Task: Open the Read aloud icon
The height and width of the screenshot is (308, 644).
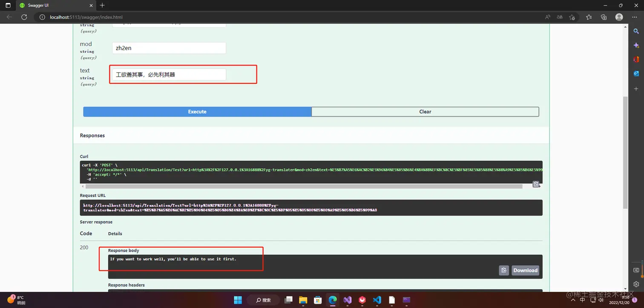Action: coord(548,17)
